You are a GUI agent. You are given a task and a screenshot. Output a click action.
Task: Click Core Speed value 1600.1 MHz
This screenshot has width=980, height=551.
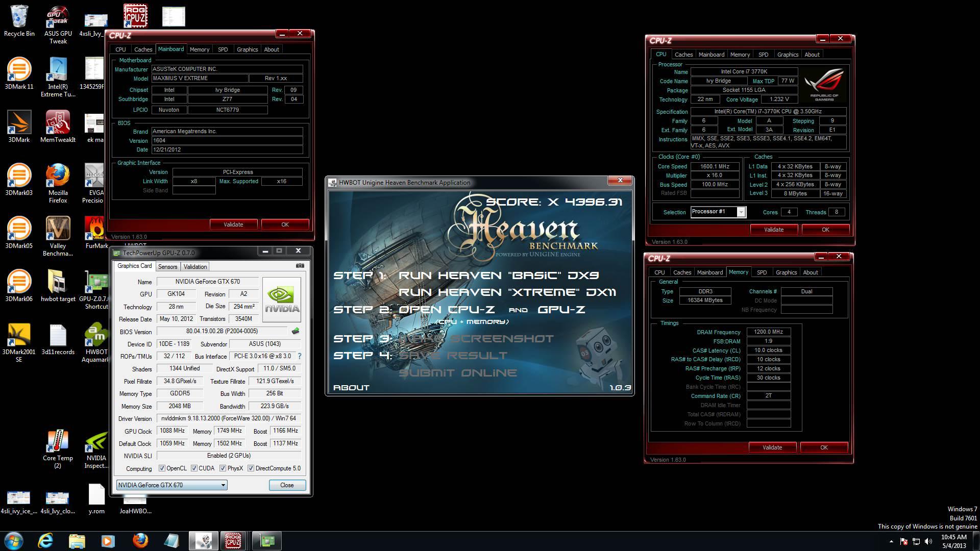(715, 166)
